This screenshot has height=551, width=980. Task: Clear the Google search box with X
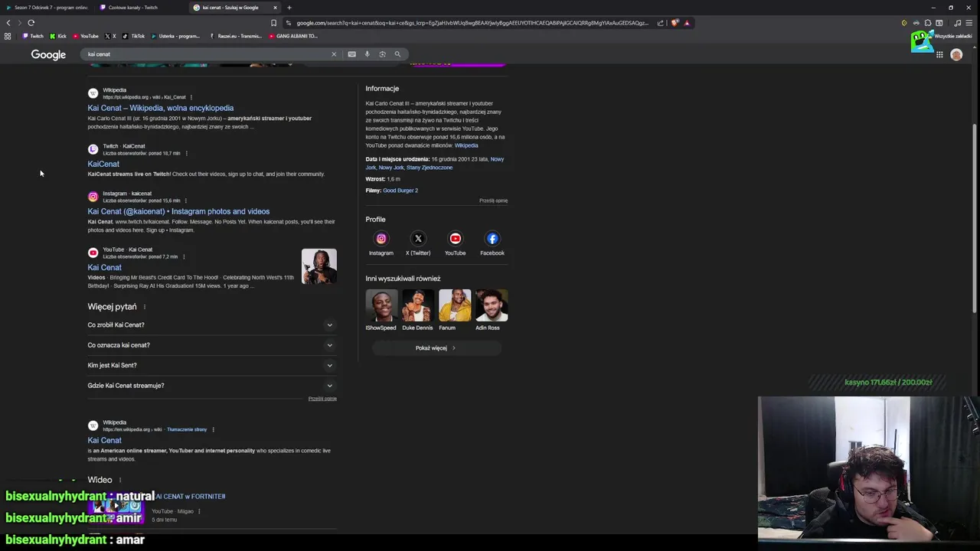[334, 54]
